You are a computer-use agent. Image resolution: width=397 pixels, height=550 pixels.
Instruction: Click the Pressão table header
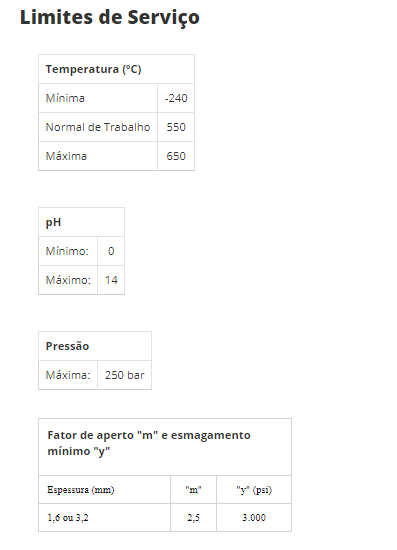pos(67,346)
